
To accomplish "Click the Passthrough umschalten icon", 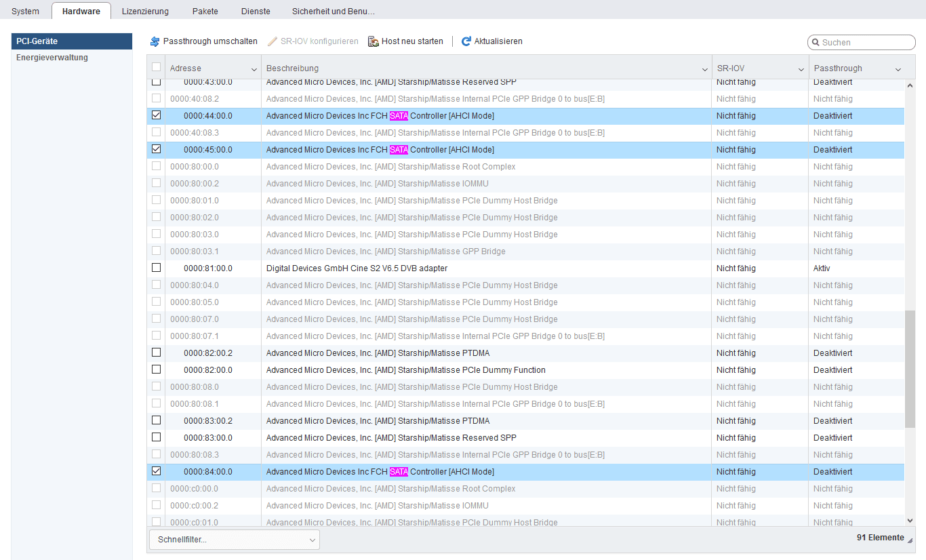I will (155, 41).
